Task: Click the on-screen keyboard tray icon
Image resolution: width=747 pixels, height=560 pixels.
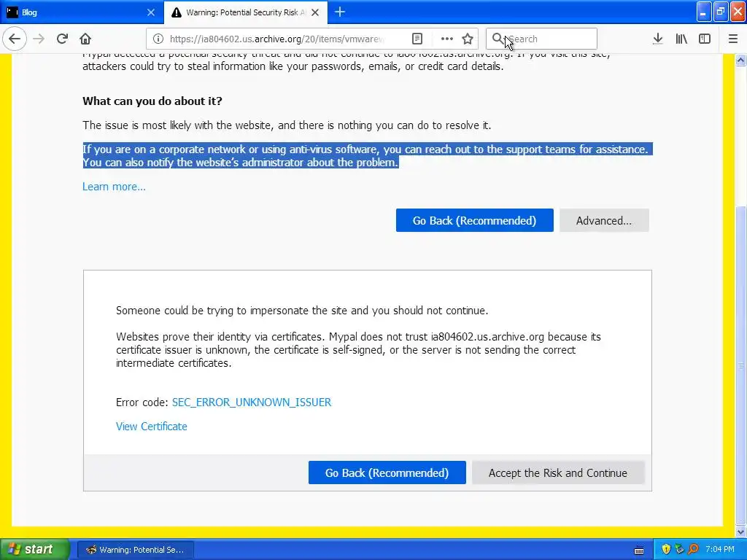Action: tap(639, 551)
